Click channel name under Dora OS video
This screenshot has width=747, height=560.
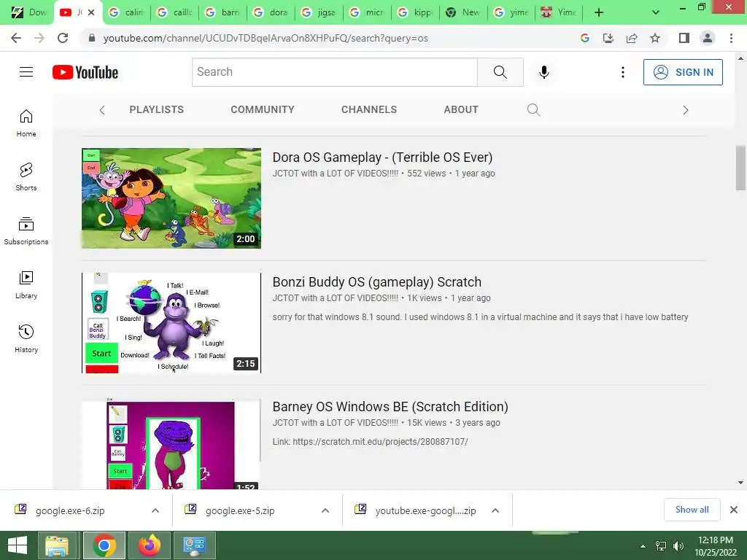[335, 174]
